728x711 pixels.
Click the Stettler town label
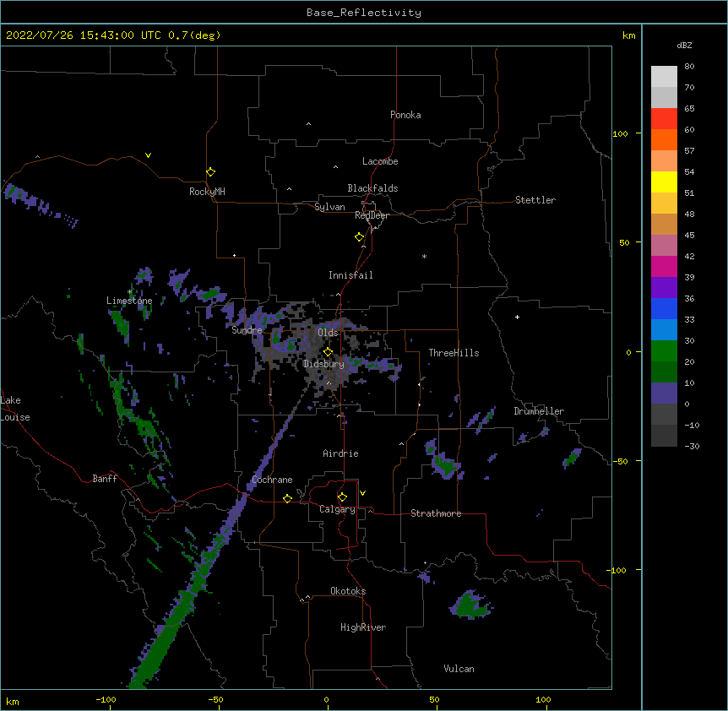[x=535, y=200]
